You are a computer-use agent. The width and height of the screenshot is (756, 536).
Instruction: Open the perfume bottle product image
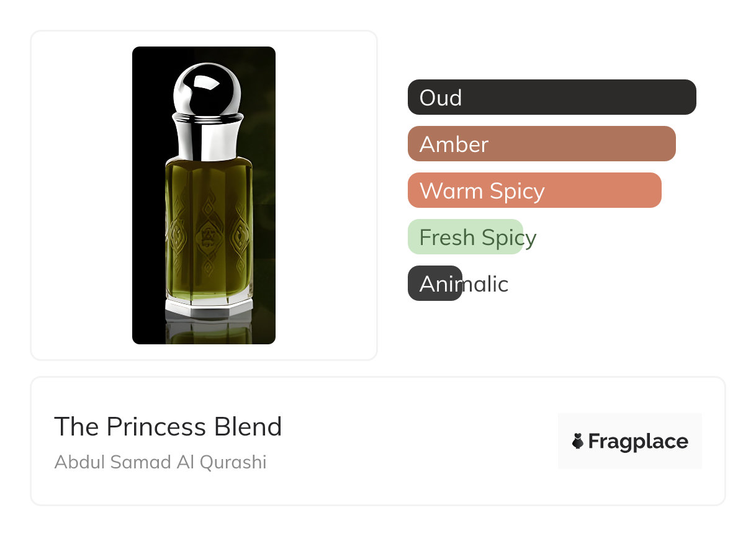click(x=204, y=195)
